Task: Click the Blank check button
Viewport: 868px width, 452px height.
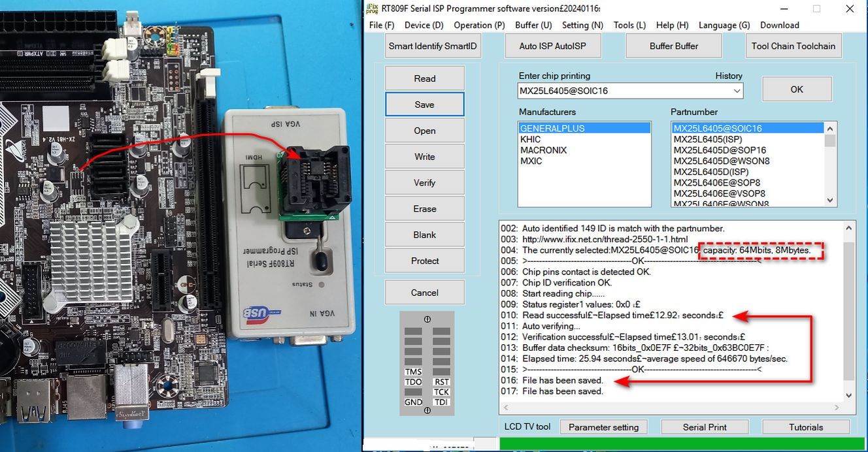Action: [425, 234]
